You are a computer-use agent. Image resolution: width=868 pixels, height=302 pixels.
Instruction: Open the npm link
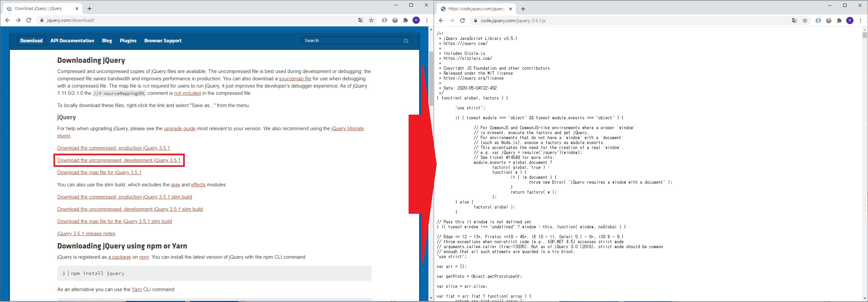pos(144,257)
